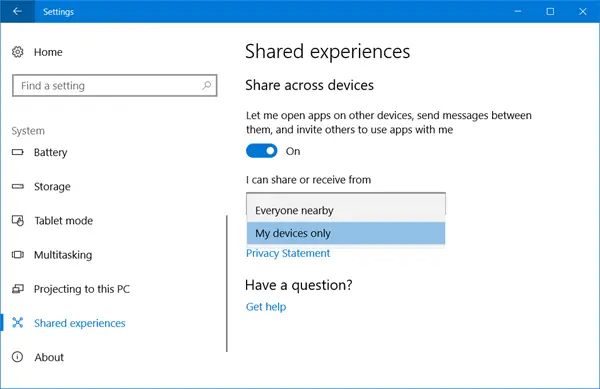This screenshot has width=600, height=389.
Task: Click 'I can share or receive from' label
Action: [x=308, y=179]
